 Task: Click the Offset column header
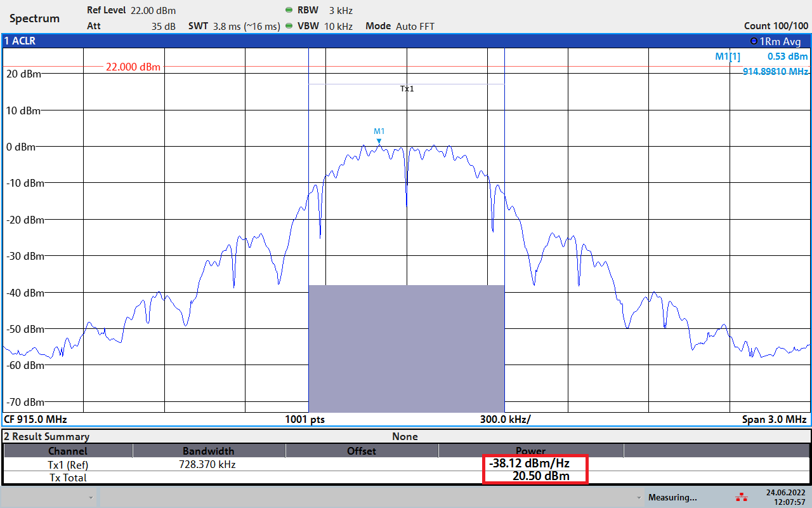click(362, 451)
